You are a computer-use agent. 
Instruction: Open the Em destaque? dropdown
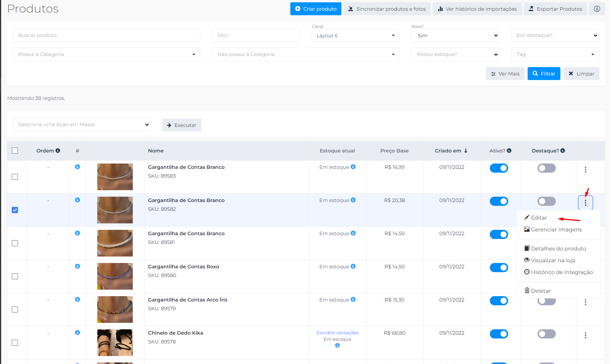tap(555, 35)
